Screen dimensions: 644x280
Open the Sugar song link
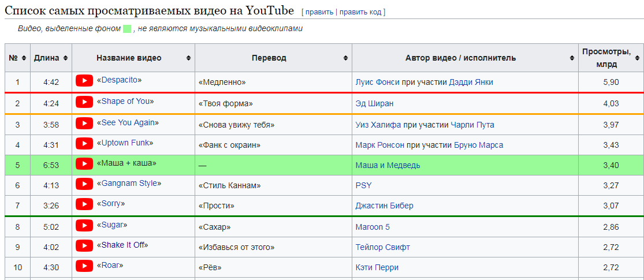tap(112, 225)
